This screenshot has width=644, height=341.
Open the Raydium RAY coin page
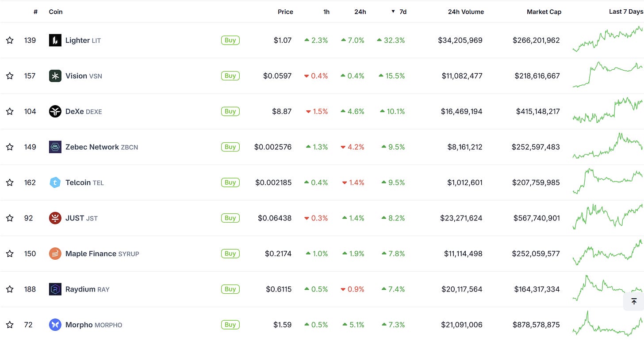(87, 289)
